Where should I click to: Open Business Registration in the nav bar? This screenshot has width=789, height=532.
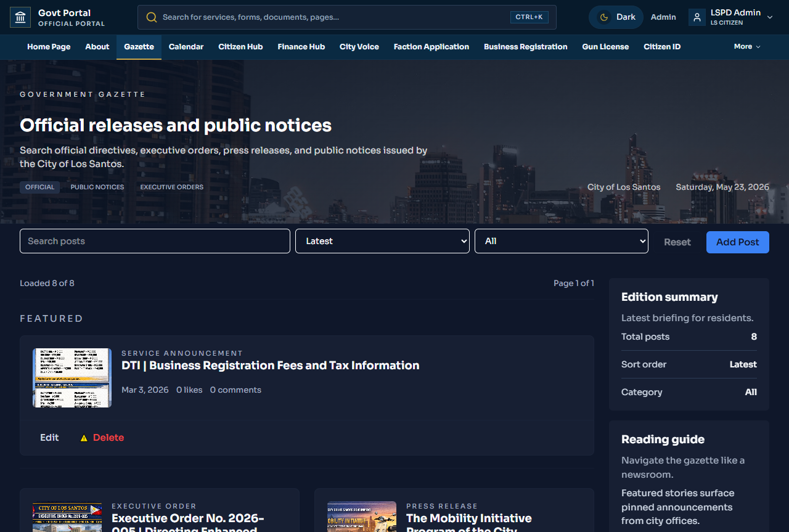tap(526, 47)
